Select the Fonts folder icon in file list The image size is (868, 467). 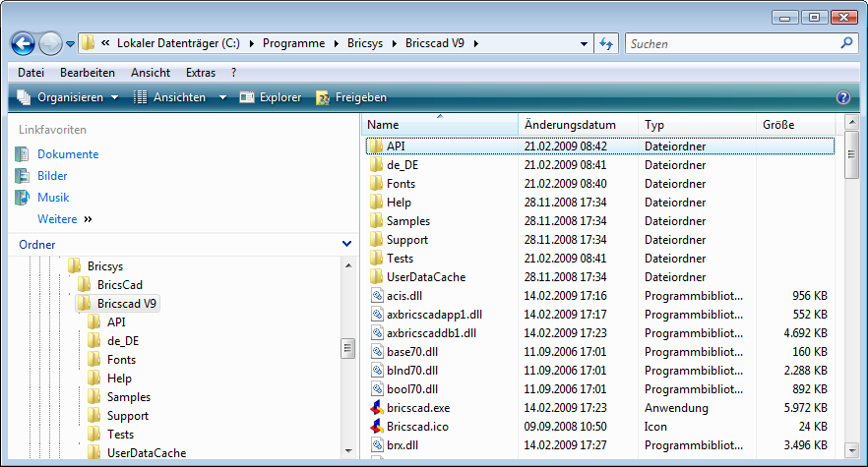pyautogui.click(x=376, y=184)
